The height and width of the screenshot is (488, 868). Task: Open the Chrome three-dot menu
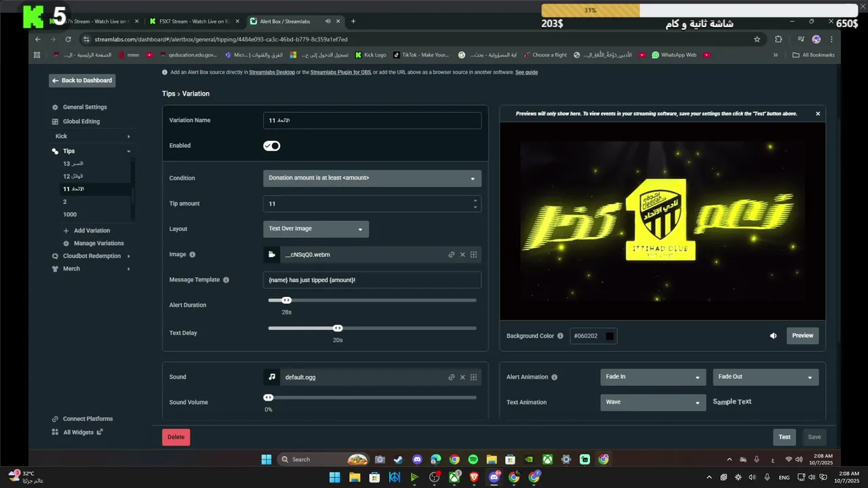pos(831,39)
